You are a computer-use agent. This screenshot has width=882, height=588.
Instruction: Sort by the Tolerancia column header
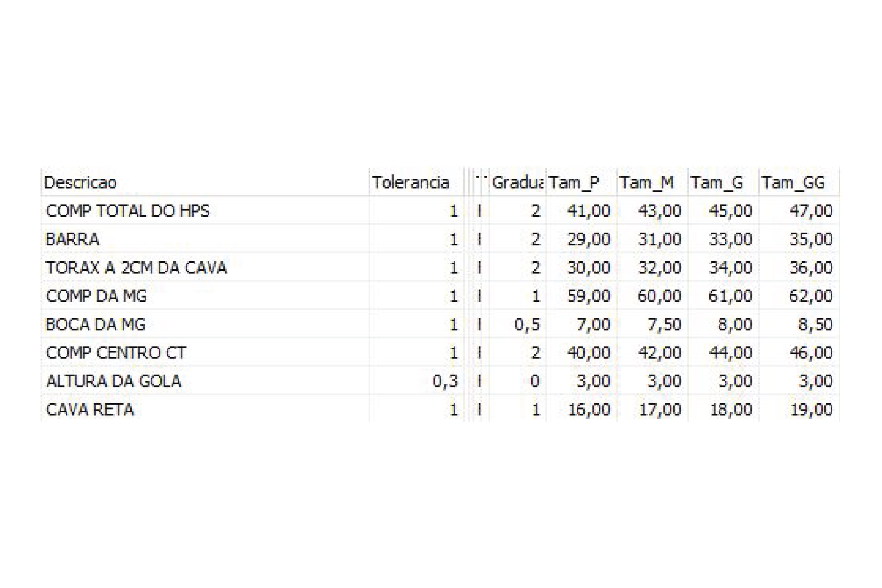417,182
